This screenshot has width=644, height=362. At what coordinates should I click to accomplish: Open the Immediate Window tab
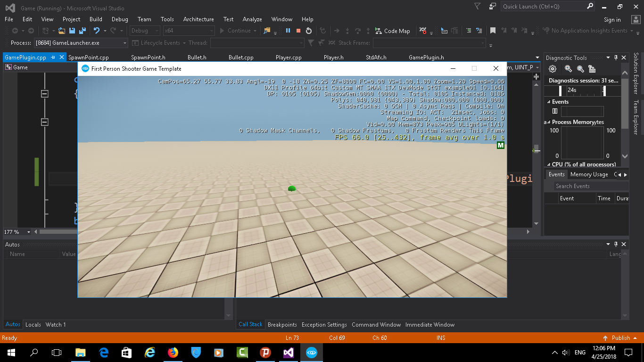(430, 325)
